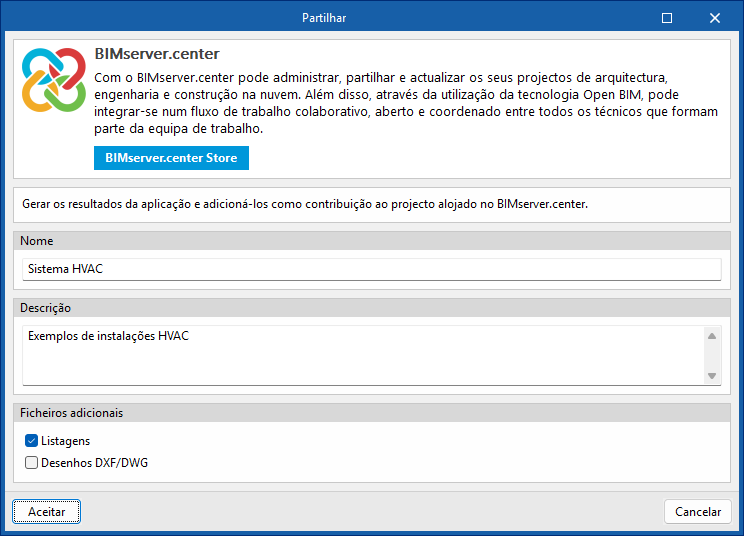Focus the Nome field containing Sistema HVAC
This screenshot has width=744, height=536.
[x=371, y=269]
